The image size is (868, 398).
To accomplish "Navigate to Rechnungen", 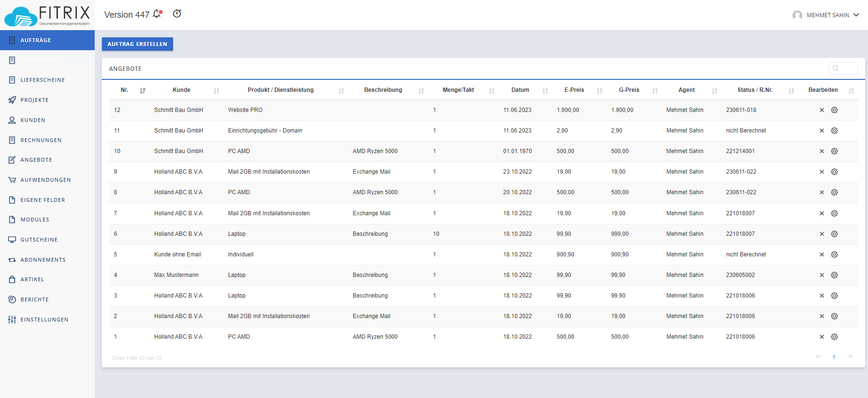I will pyautogui.click(x=47, y=140).
